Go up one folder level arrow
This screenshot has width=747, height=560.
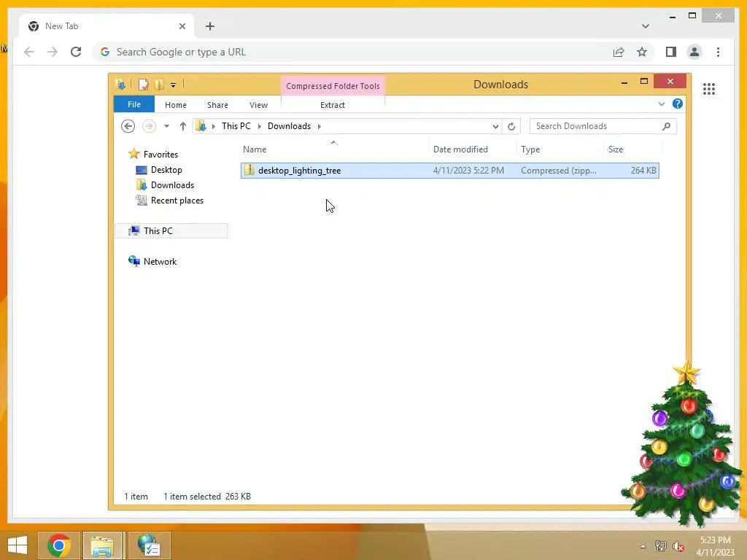(183, 126)
